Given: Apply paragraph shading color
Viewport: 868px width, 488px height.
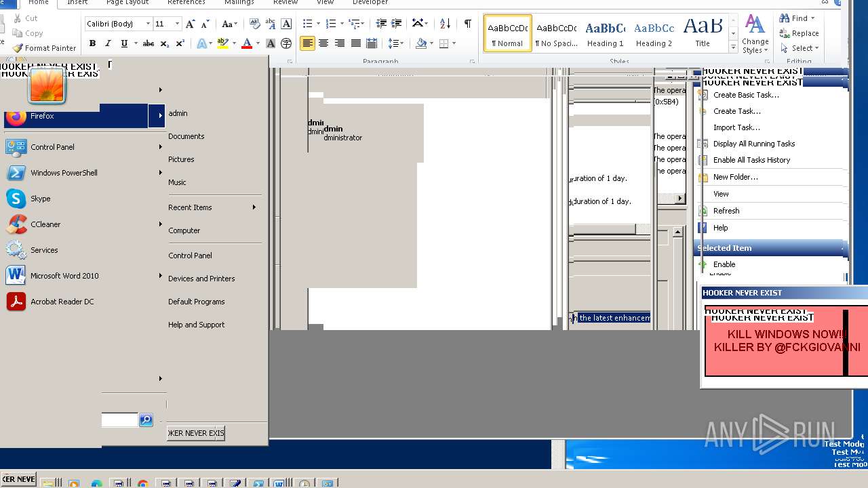Looking at the screenshot, I should pos(421,43).
